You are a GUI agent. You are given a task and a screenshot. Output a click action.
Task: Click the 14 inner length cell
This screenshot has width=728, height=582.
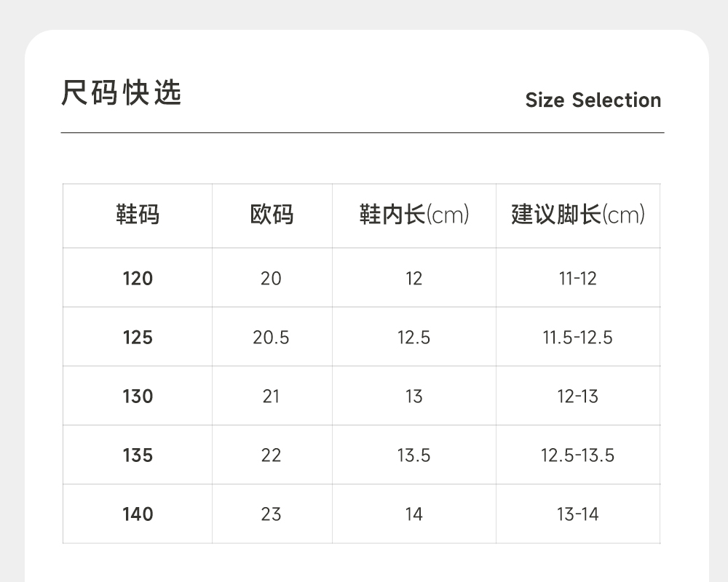pos(414,514)
